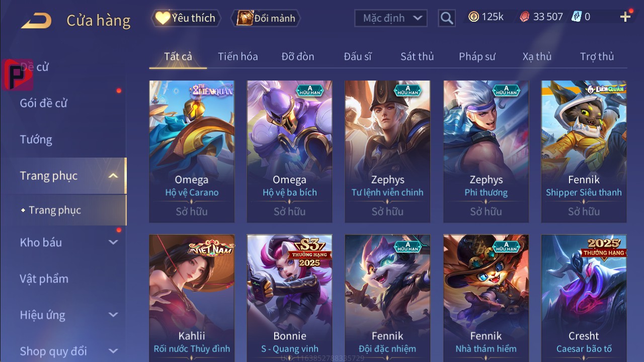Collapse the Trang phục sidebar section

click(x=113, y=176)
